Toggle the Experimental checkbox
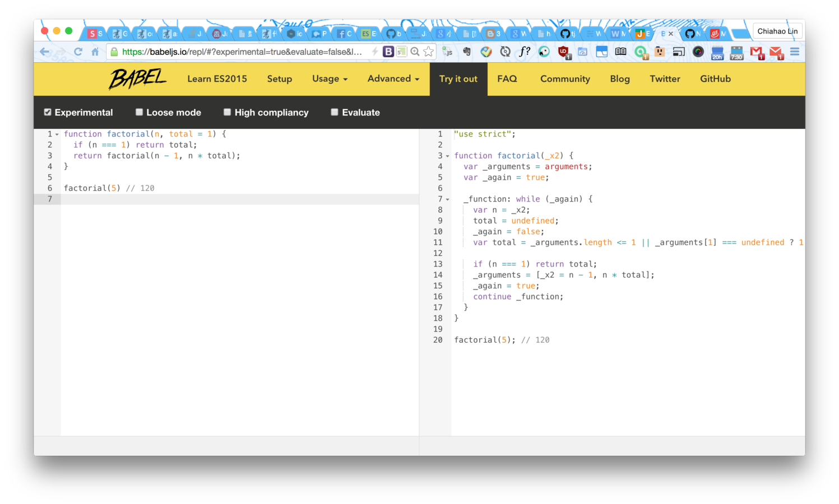This screenshot has height=504, width=839. (x=48, y=112)
